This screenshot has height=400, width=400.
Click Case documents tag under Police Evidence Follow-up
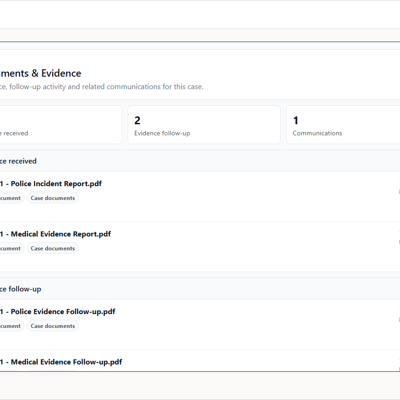coord(53,326)
